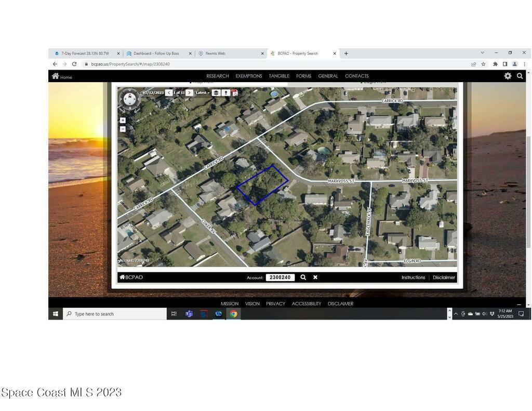Go to the next aerial image
The height and width of the screenshot is (411, 532).
pyautogui.click(x=190, y=92)
